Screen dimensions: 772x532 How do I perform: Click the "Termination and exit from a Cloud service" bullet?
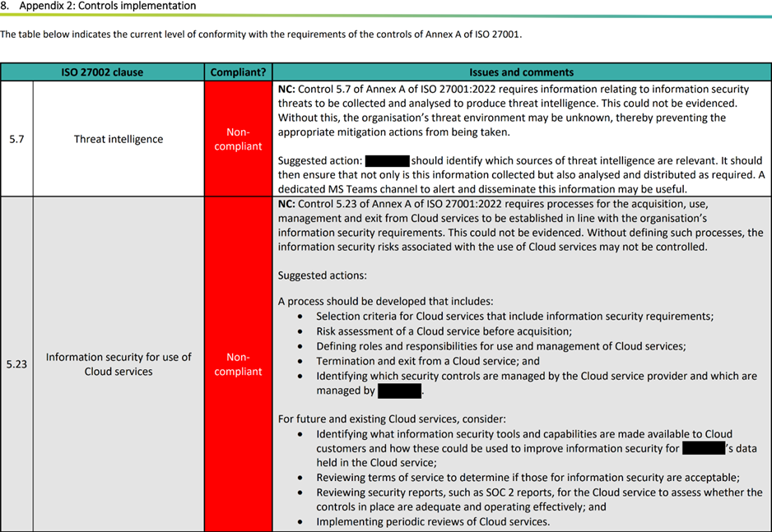click(x=428, y=361)
